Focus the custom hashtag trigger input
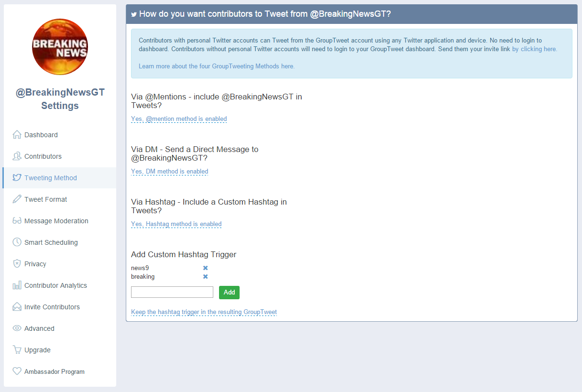The height and width of the screenshot is (392, 582). pyautogui.click(x=172, y=292)
